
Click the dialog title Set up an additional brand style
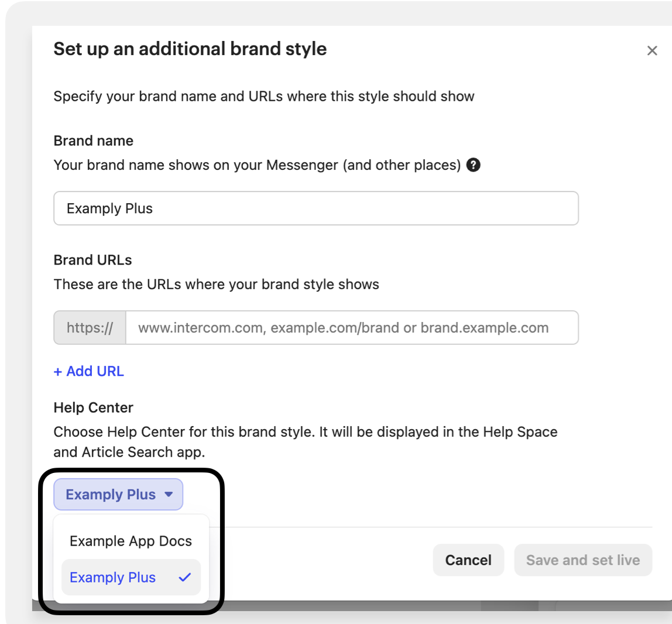click(x=190, y=49)
